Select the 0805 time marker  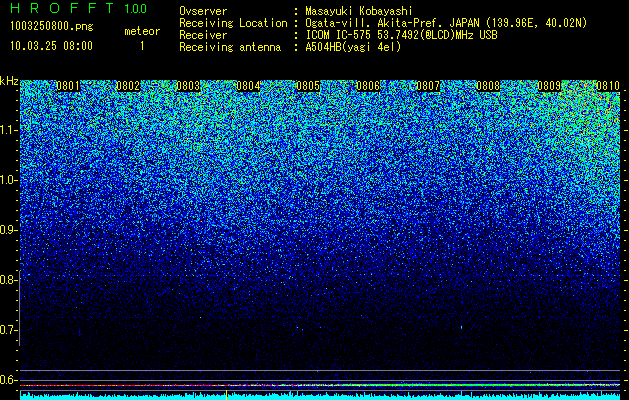tap(308, 86)
